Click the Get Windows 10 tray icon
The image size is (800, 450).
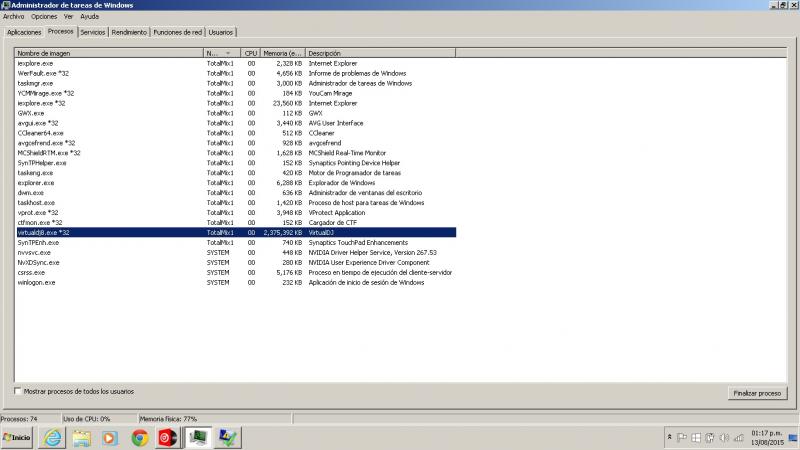(696, 438)
